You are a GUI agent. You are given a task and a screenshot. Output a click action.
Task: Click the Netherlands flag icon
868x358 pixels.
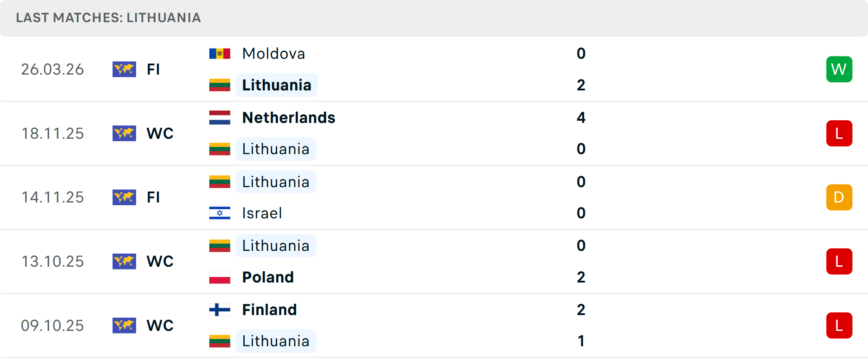(220, 117)
